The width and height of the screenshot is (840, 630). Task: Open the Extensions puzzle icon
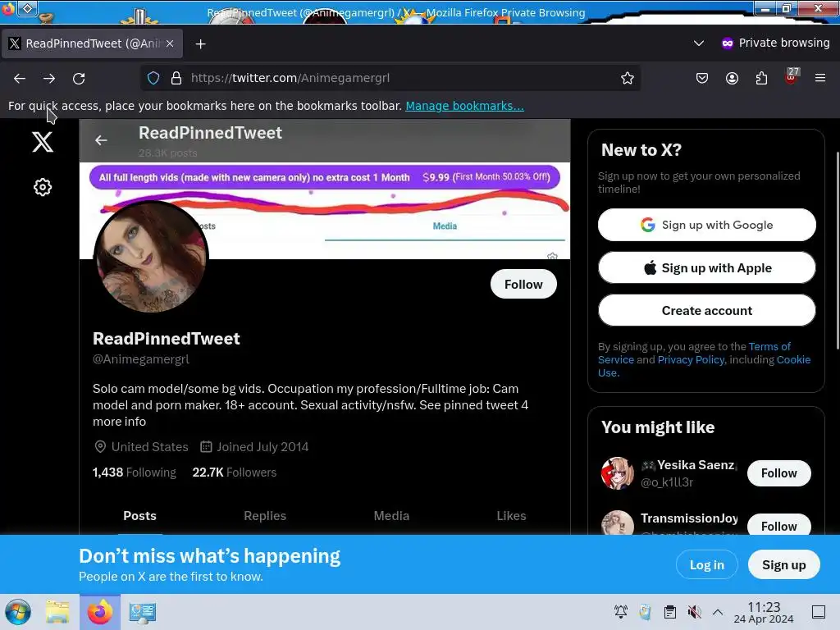(761, 78)
